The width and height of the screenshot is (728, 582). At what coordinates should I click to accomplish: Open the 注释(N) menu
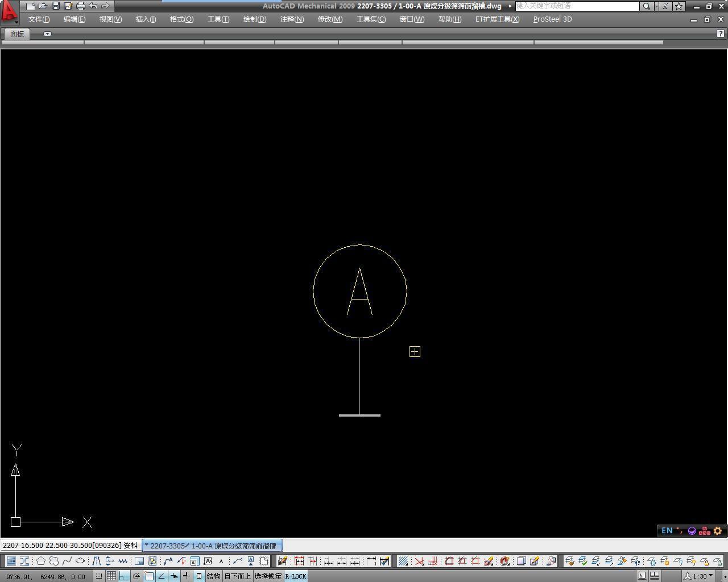click(x=292, y=19)
